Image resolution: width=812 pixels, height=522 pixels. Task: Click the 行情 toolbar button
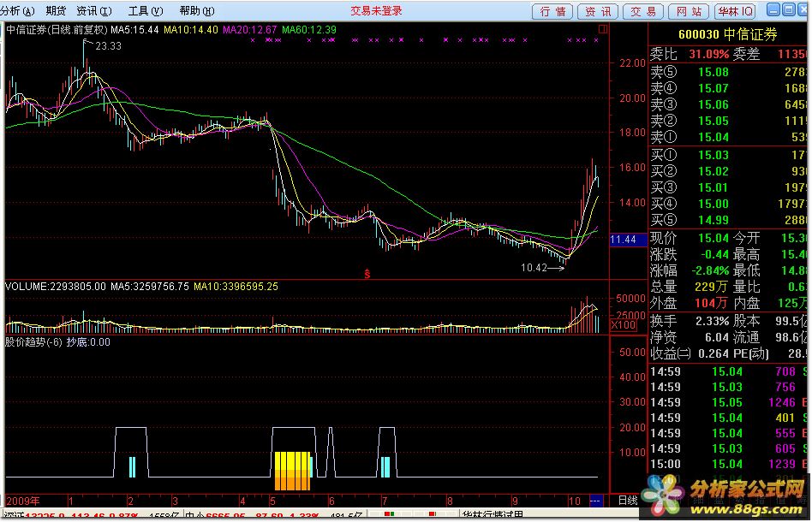click(x=552, y=11)
